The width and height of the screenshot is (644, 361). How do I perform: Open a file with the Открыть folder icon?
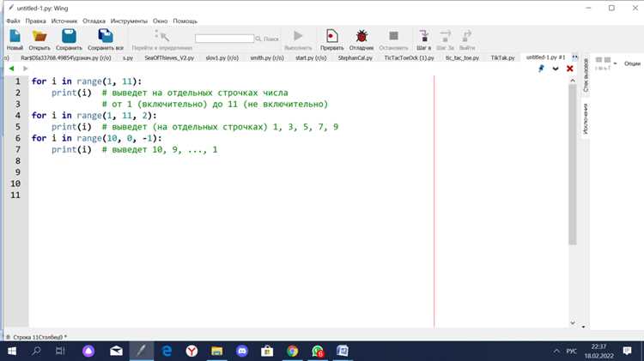[x=39, y=37]
